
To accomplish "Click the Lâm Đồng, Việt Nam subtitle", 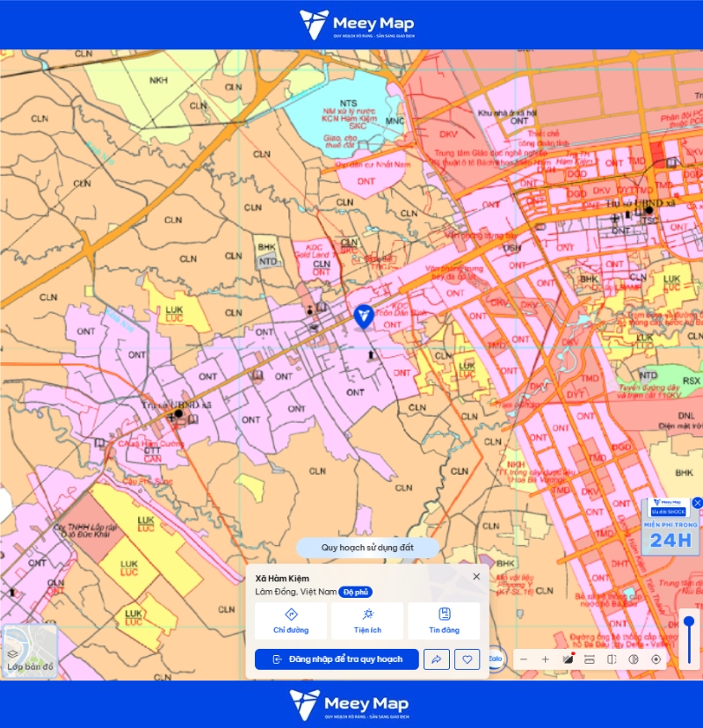I will point(296,592).
